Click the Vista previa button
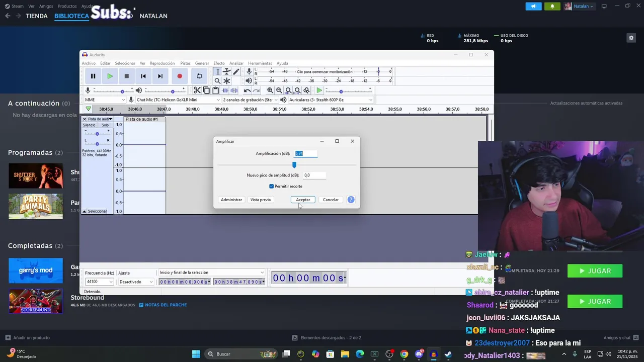Screen dimensions: 644x362 (x=261, y=200)
